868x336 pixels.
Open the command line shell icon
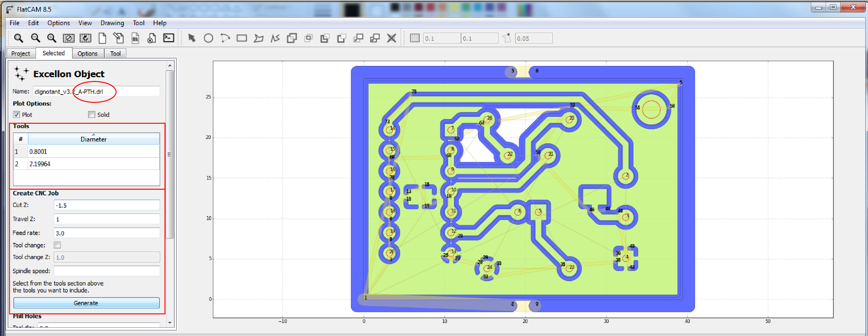[168, 38]
